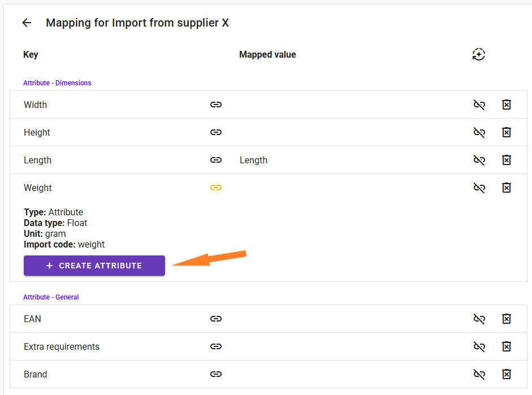Click the auto-map icon beside Mapped value
Screen dimensions: 532x395
pyautogui.click(x=478, y=54)
